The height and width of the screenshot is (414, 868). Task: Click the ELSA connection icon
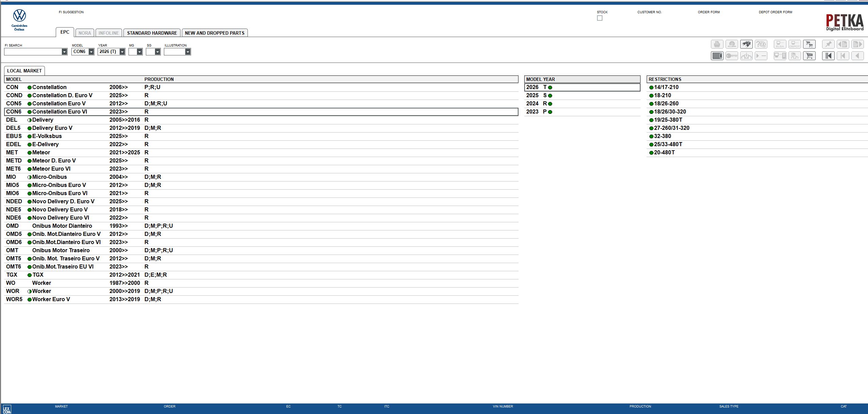(780, 44)
